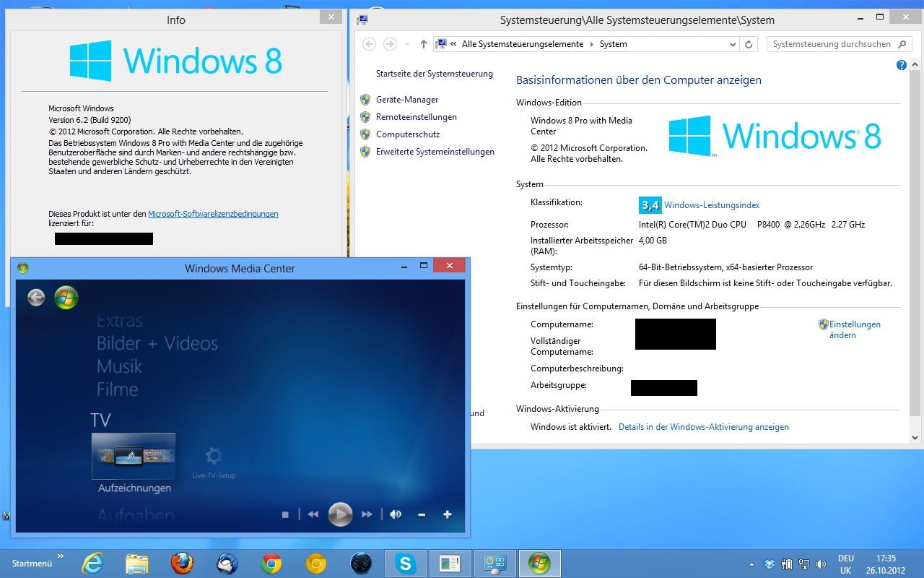This screenshot has width=924, height=578.
Task: Switch to the Info window taskbar button
Action: click(450, 564)
